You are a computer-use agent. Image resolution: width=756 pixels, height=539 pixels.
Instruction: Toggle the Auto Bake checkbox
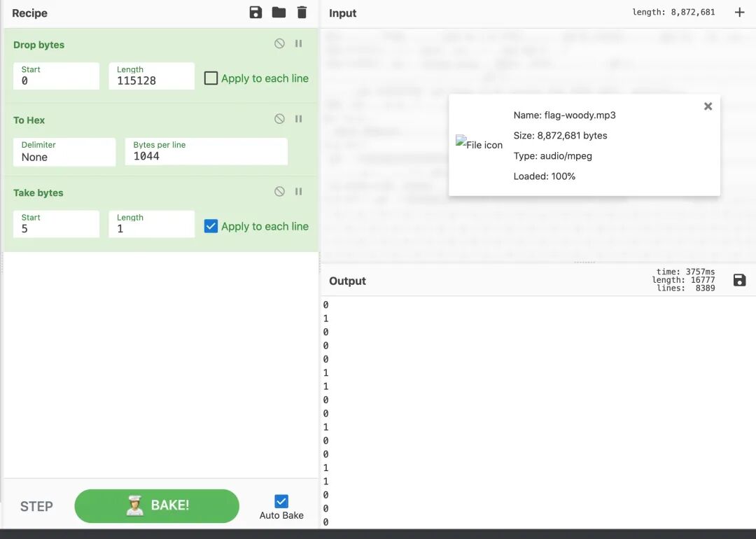pyautogui.click(x=281, y=501)
